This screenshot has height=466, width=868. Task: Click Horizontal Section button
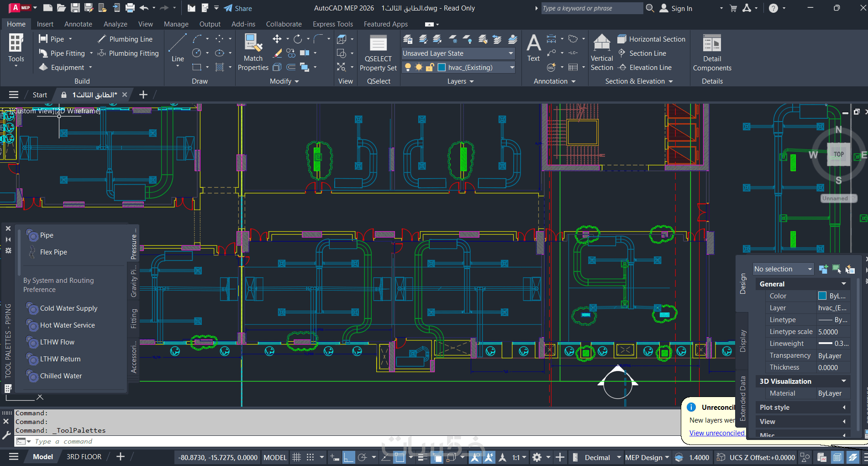tap(652, 39)
